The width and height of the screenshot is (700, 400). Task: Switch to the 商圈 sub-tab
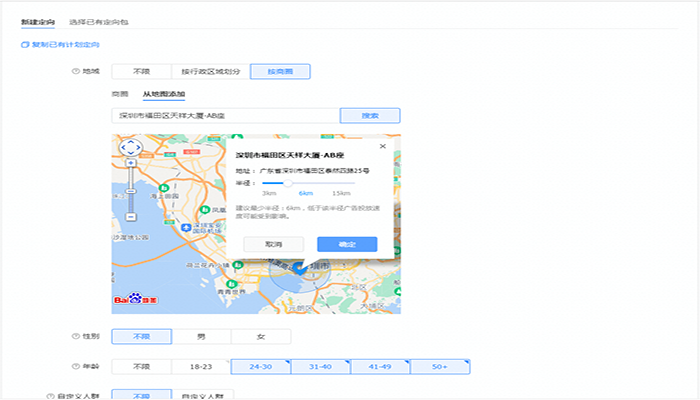[x=120, y=93]
